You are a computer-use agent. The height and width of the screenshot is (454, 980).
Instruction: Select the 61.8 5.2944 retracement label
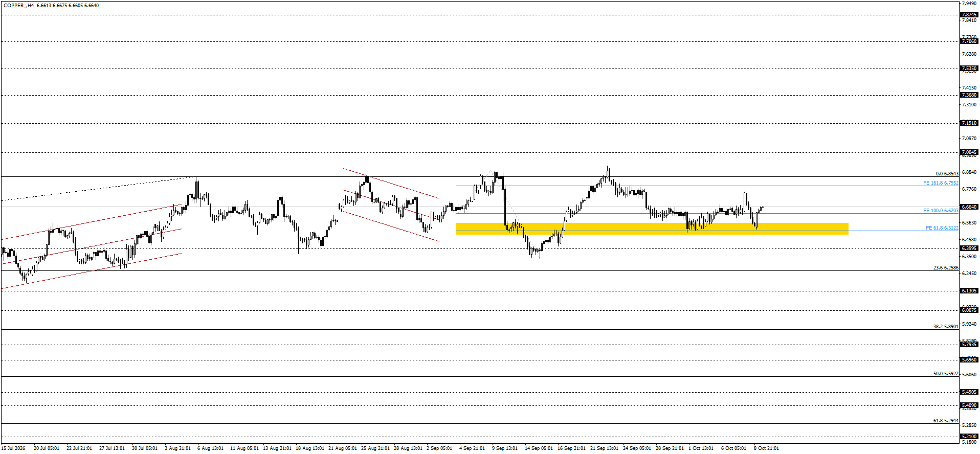[x=946, y=421]
